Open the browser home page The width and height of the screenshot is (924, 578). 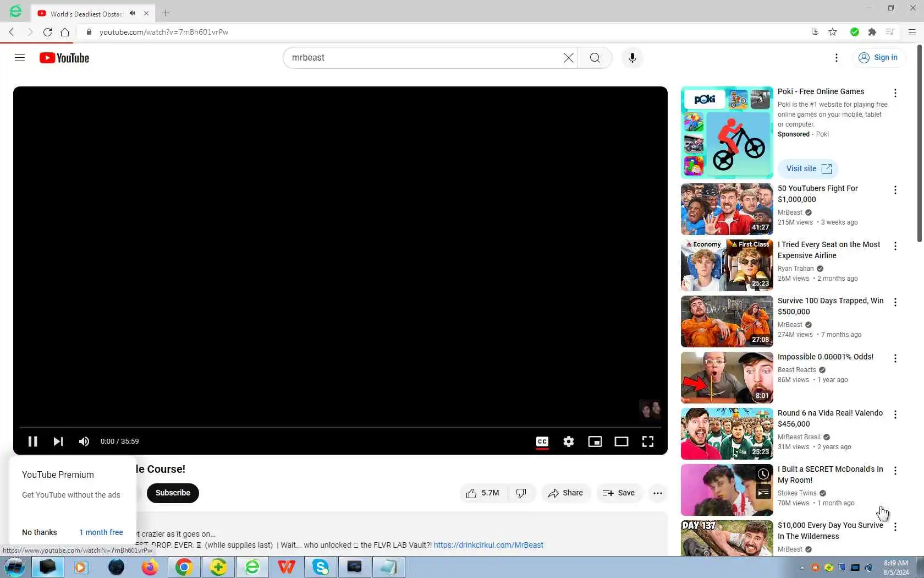[x=65, y=32]
